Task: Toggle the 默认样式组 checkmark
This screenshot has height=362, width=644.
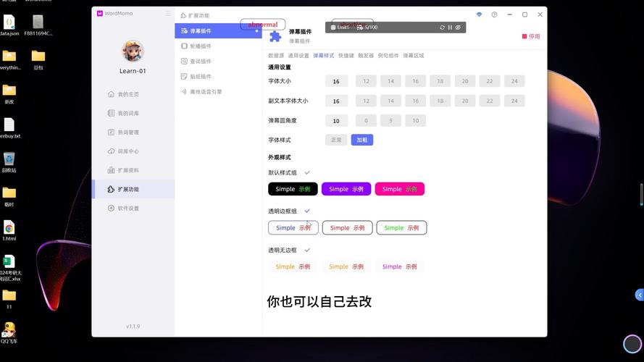Action: [x=307, y=173]
